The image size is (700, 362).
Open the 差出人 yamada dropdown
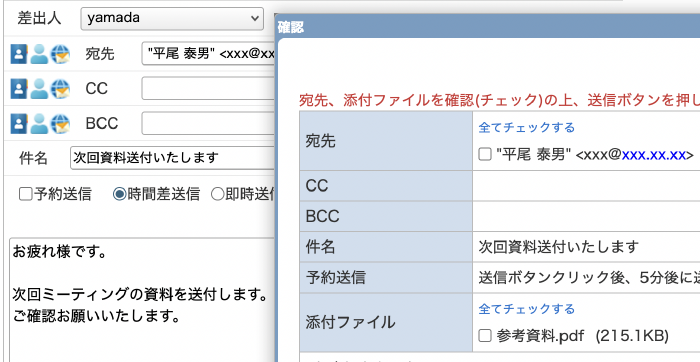(x=172, y=18)
